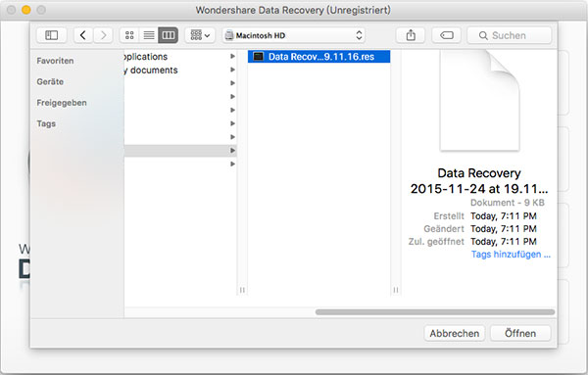This screenshot has width=588, height=375.
Task: Click the horizontal scrollbar thumb
Action: (x=435, y=312)
